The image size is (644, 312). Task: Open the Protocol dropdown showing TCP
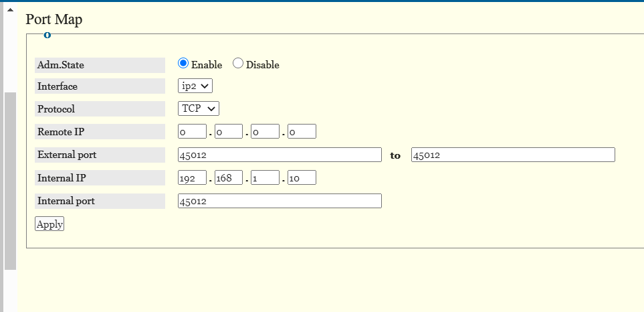(x=199, y=108)
